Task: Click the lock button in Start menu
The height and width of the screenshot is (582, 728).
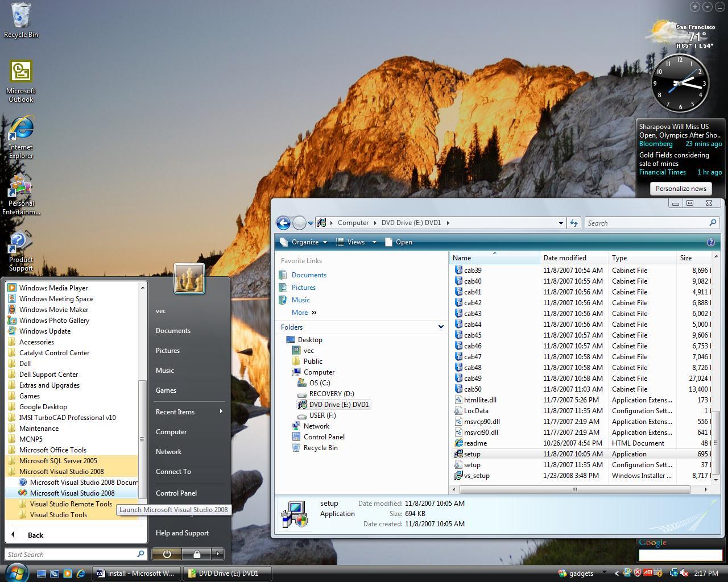Action: point(197,554)
